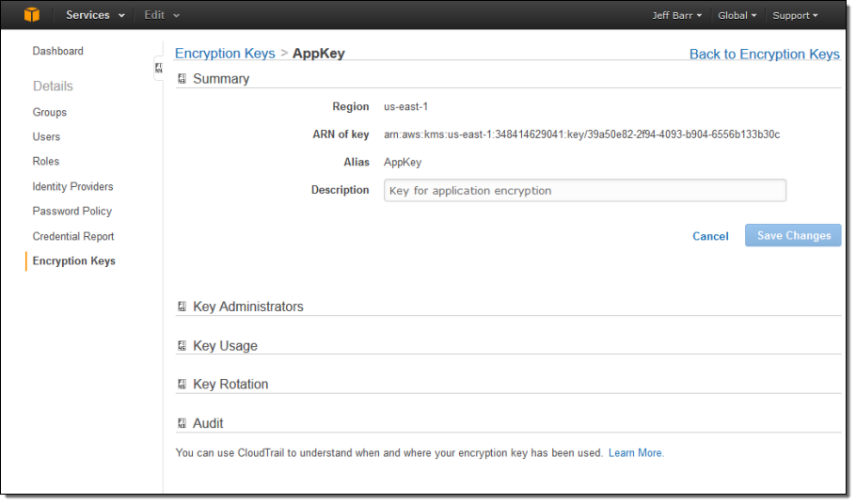
Task: Select Groups in the sidebar
Action: coord(50,112)
